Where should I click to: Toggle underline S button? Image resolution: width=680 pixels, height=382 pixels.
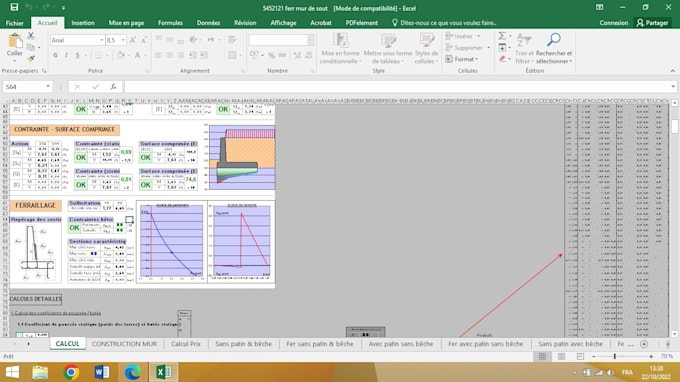[x=78, y=55]
